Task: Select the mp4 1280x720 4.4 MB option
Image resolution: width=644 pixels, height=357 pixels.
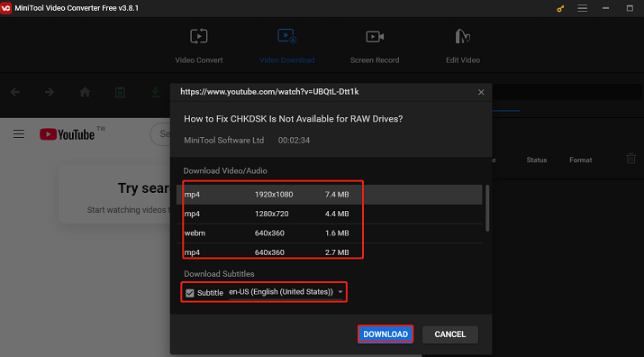Action: coord(329,214)
